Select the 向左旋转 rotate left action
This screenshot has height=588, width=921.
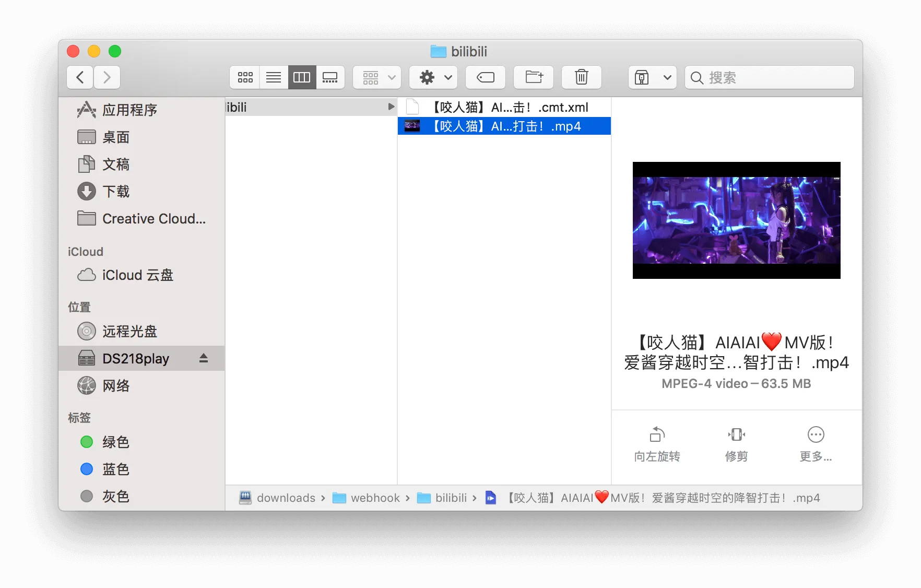click(656, 443)
